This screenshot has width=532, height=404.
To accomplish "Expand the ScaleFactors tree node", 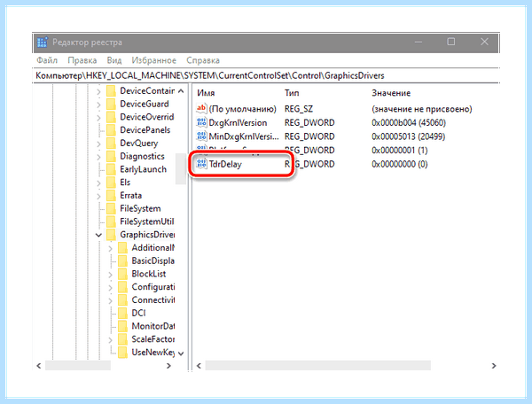I will (x=110, y=340).
